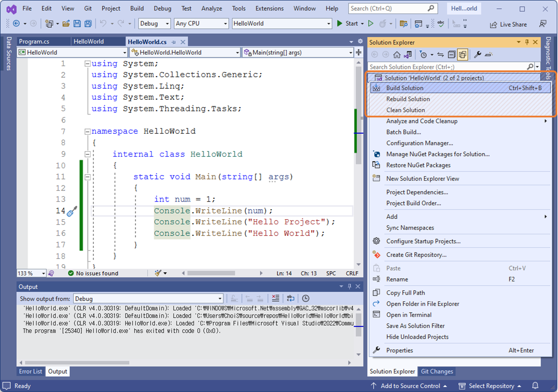The image size is (558, 392).
Task: Click the green Start debugging icon
Action: click(x=340, y=23)
